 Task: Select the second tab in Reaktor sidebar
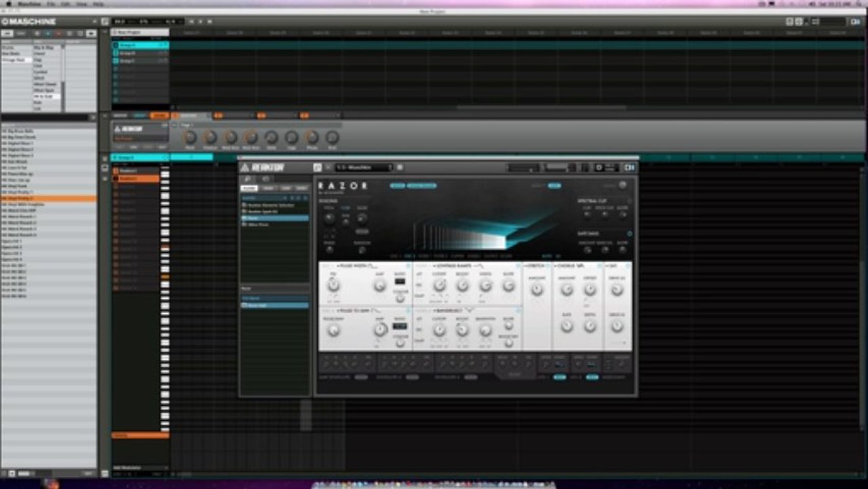[268, 187]
